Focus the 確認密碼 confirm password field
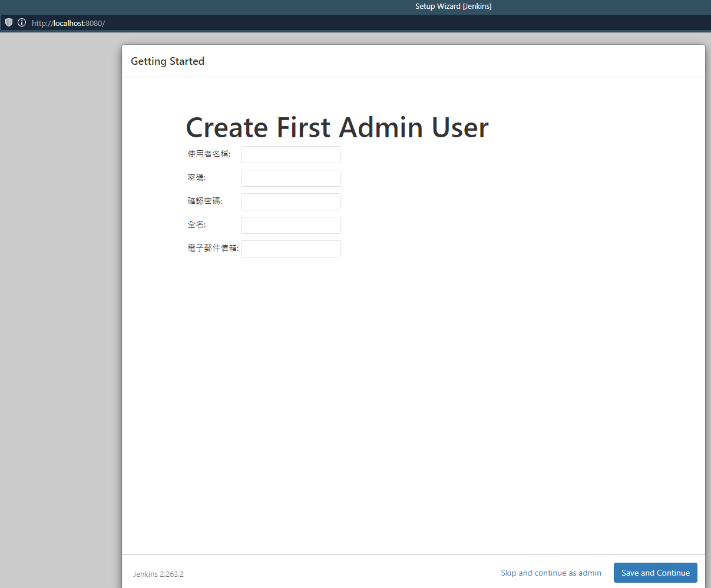Image resolution: width=711 pixels, height=588 pixels. tap(291, 201)
